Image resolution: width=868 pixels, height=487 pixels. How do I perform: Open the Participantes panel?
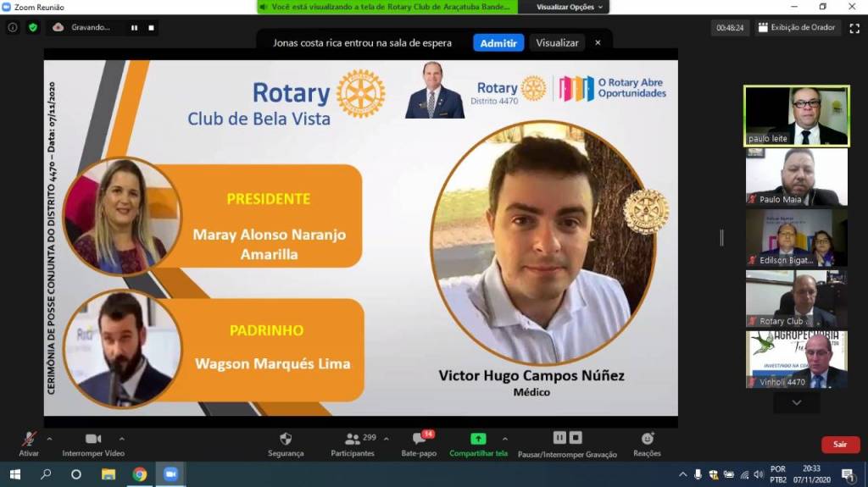click(353, 439)
